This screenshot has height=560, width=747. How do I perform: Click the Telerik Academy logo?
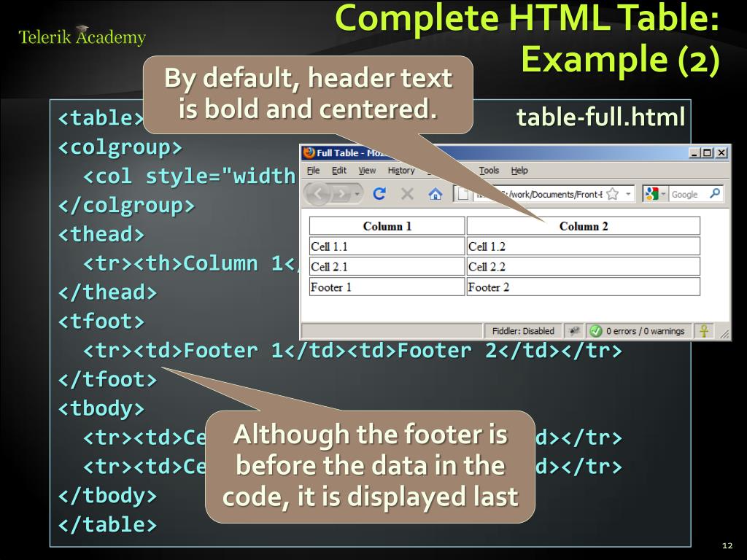(x=82, y=36)
